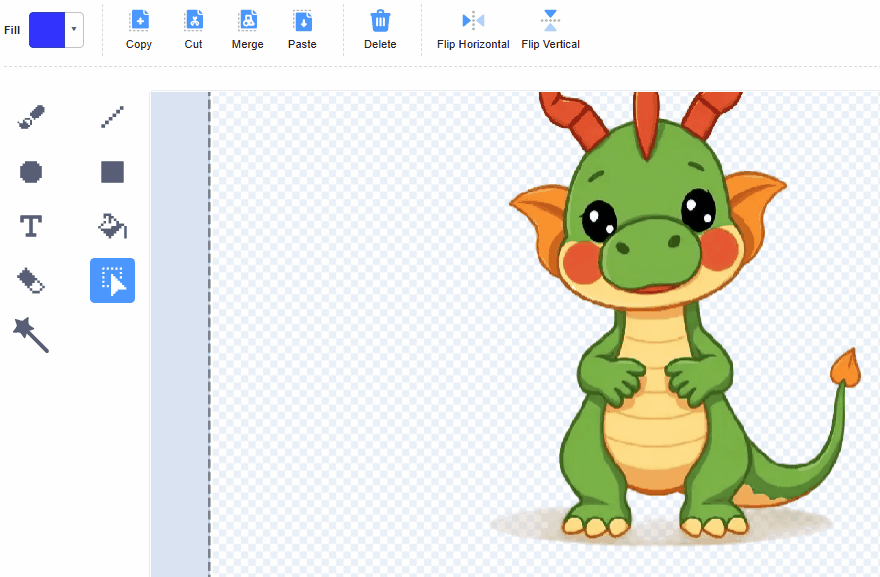Switch to the Eraser tool
This screenshot has height=577, width=880.
point(31,280)
